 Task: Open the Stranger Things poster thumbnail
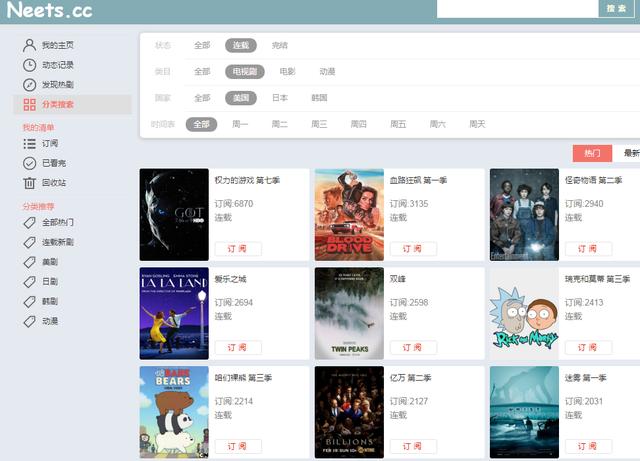[x=524, y=215]
